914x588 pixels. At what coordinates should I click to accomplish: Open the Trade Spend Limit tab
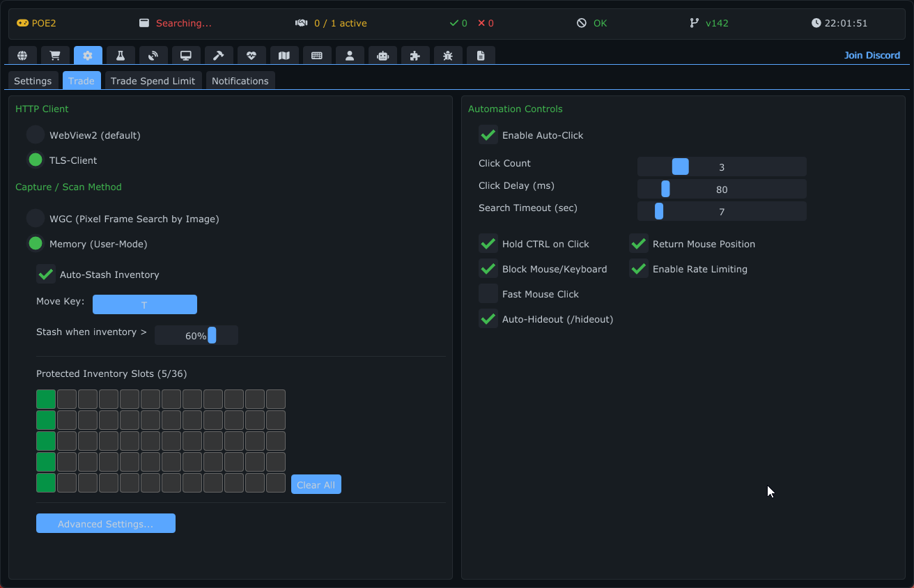point(153,81)
